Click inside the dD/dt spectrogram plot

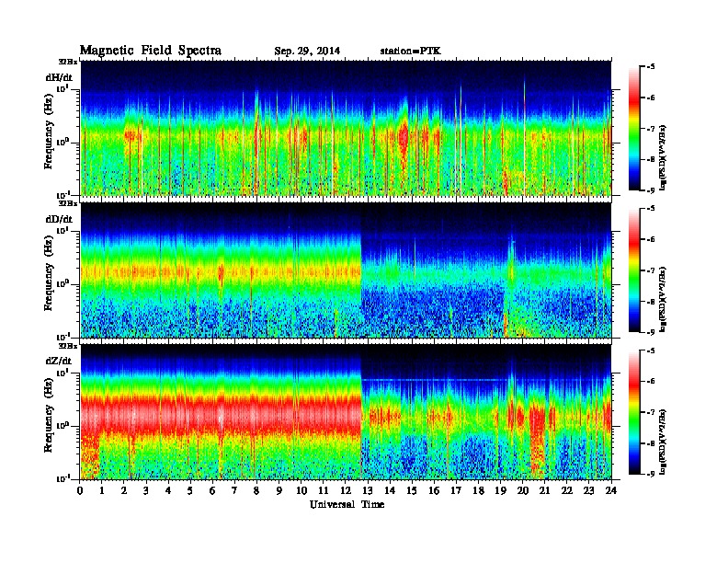pyautogui.click(x=346, y=270)
